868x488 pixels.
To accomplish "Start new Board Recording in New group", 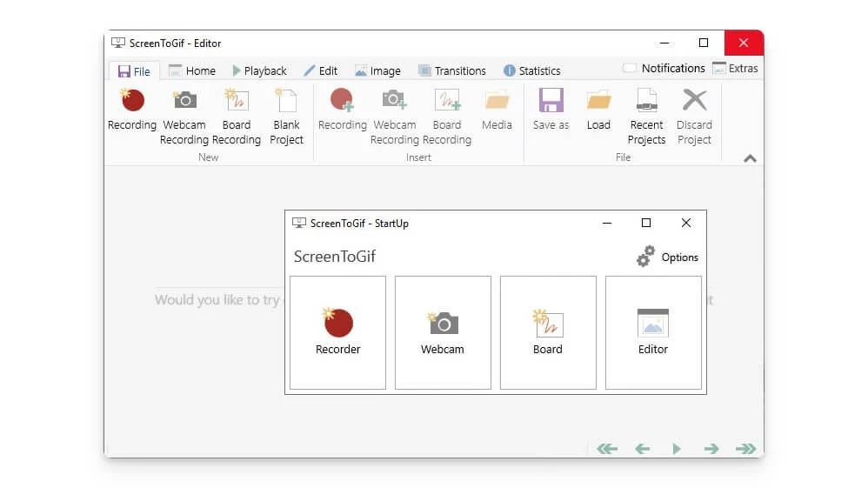I will pyautogui.click(x=237, y=117).
